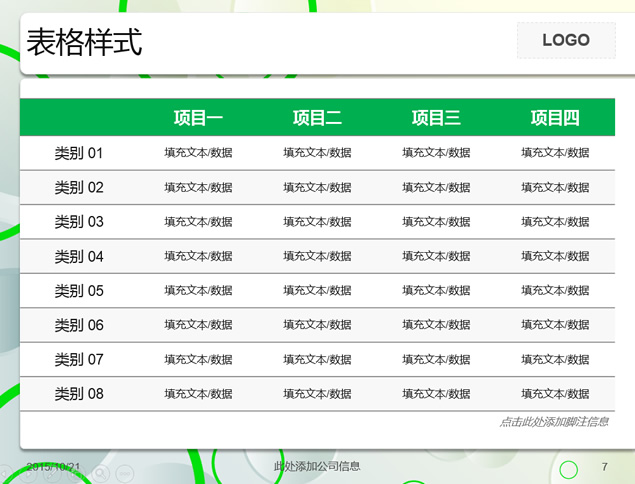Select the slide title 表格样式

pos(84,42)
